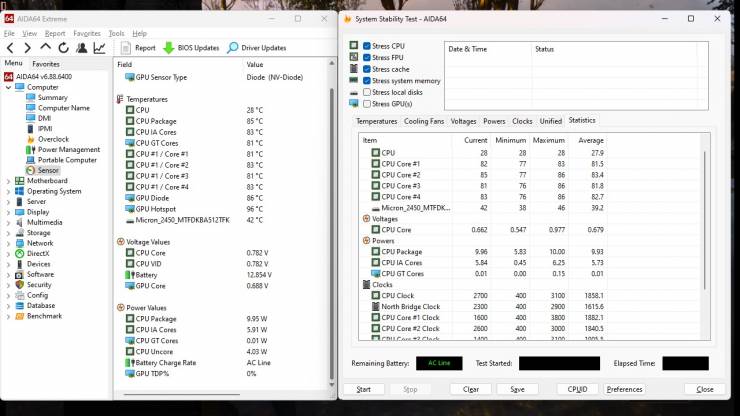This screenshot has width=740, height=416.
Task: Expand the Server tree node
Action: [x=8, y=202]
